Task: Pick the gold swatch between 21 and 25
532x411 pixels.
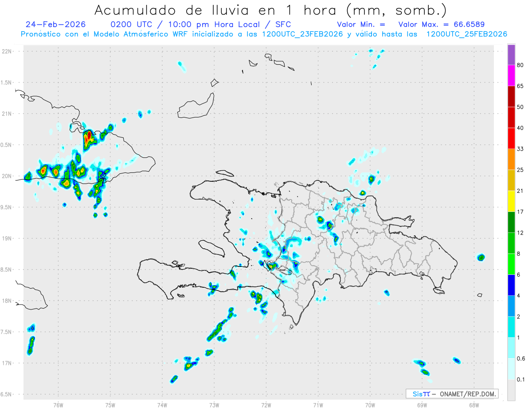Action: click(x=511, y=180)
